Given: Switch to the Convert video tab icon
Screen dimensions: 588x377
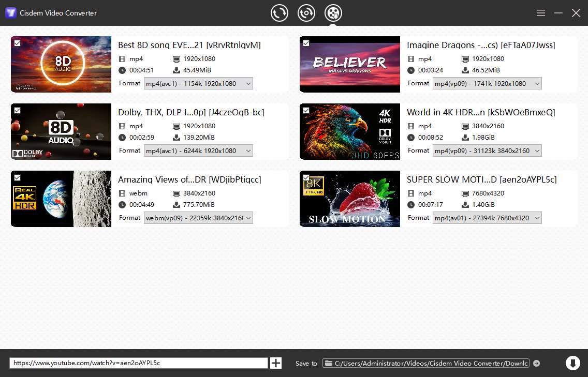Looking at the screenshot, I should 280,13.
